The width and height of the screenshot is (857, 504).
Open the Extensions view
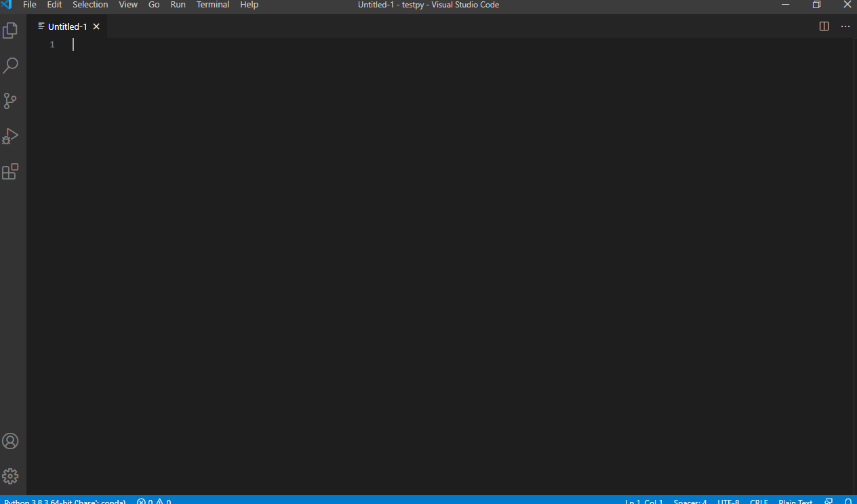(x=10, y=171)
